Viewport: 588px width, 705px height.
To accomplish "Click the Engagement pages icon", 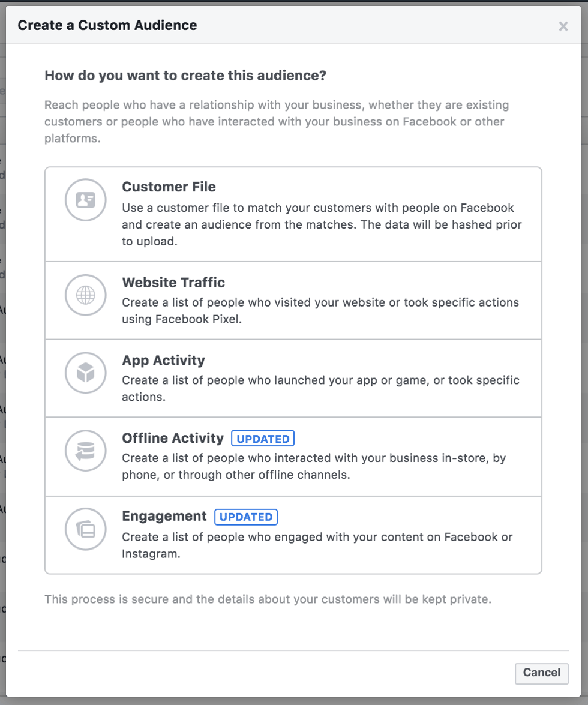I will (x=85, y=529).
